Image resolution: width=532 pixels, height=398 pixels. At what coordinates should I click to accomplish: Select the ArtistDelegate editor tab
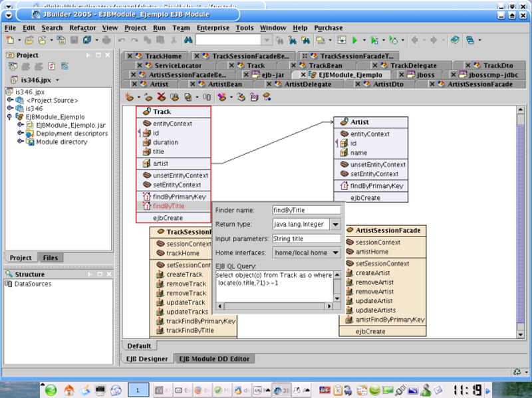pyautogui.click(x=307, y=84)
